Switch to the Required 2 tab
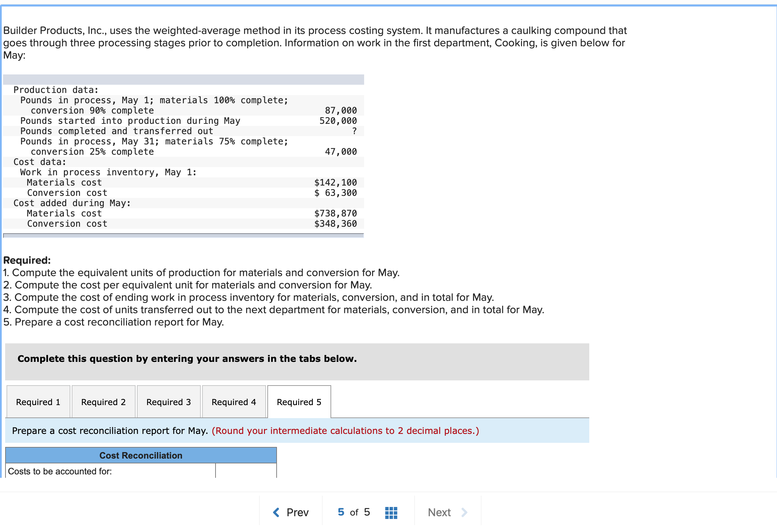Screen dimensions: 777x532 tap(103, 402)
